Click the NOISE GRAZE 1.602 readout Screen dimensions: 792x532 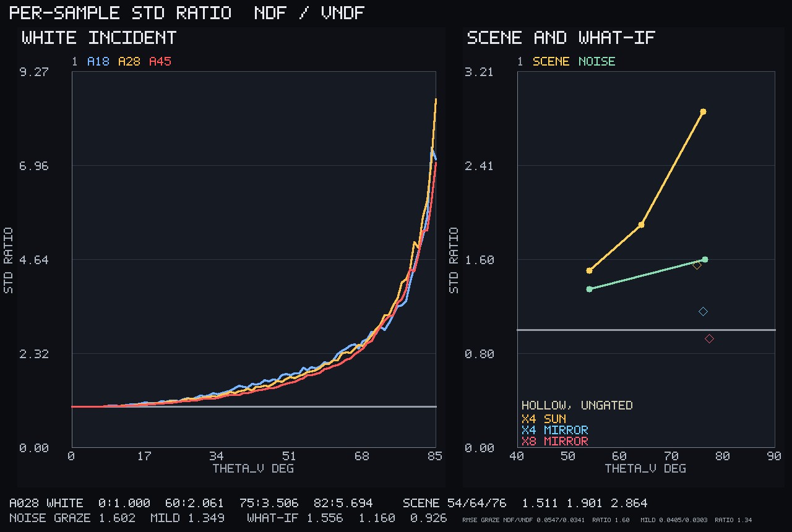point(72,518)
